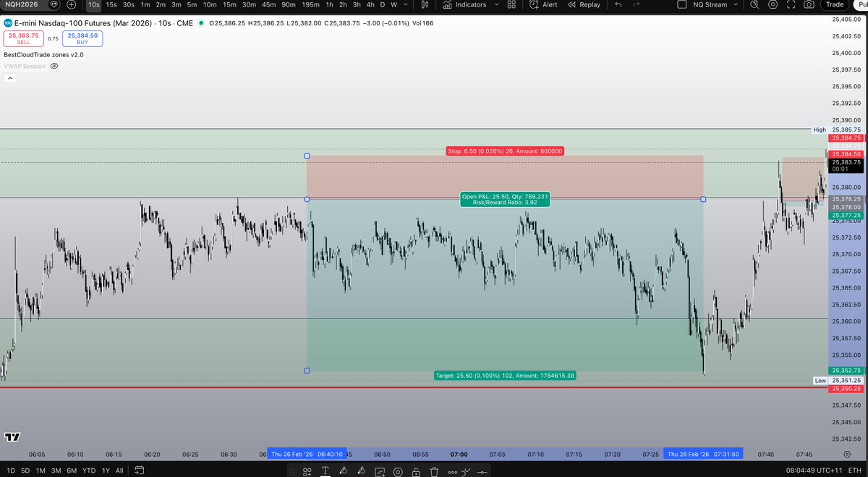This screenshot has width=868, height=477.
Task: Click the gem icon beside NQH2026
Action: point(54,4)
